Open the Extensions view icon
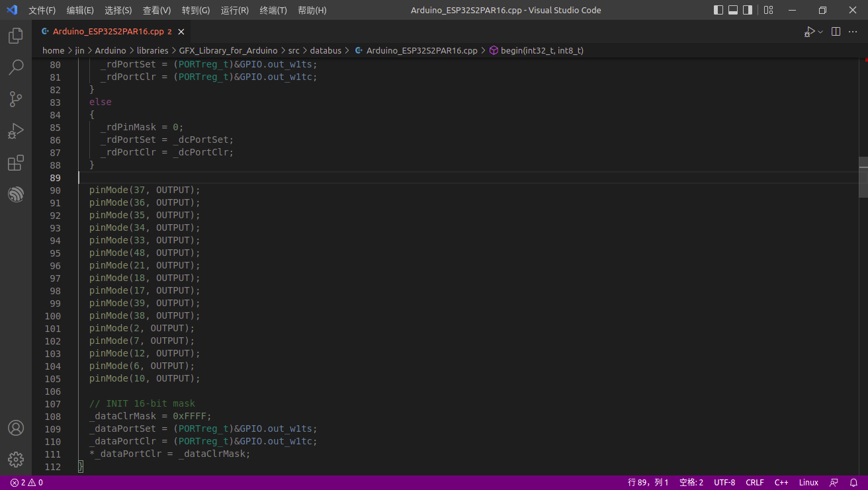 16,163
